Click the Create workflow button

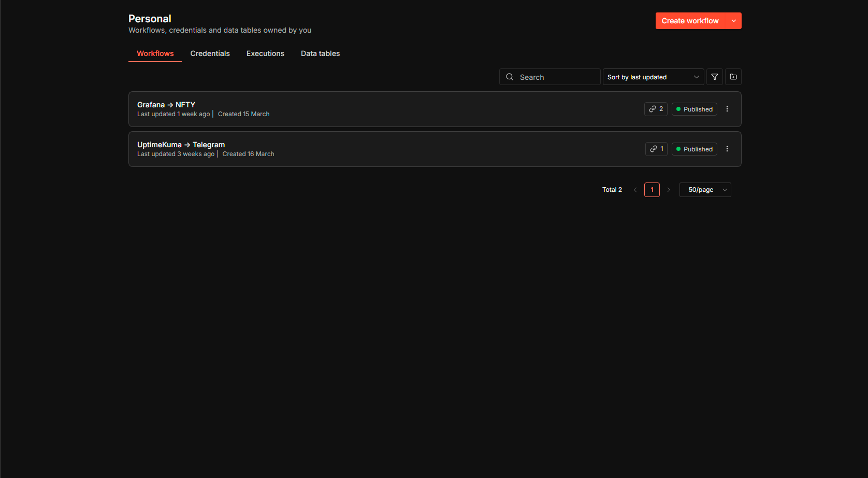tap(690, 21)
